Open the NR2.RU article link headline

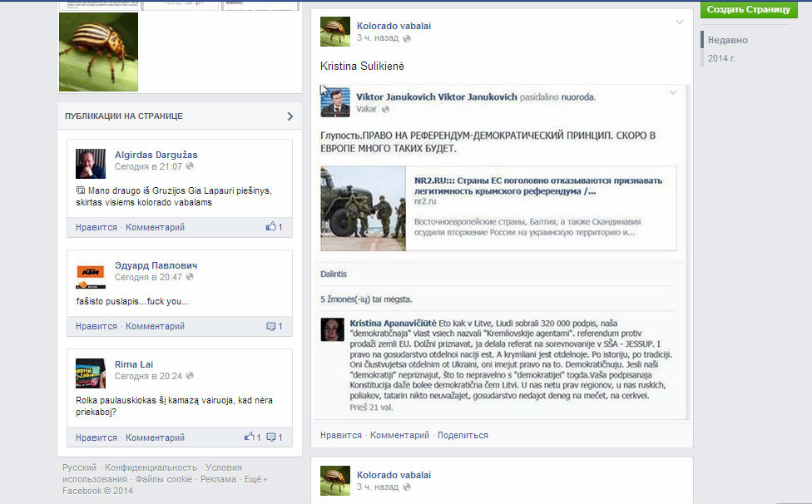(538, 185)
